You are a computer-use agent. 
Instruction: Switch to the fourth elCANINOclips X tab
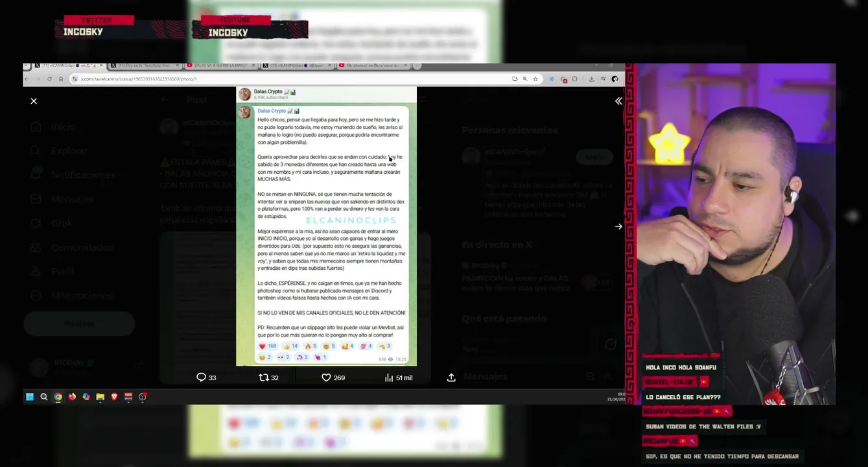[296, 66]
